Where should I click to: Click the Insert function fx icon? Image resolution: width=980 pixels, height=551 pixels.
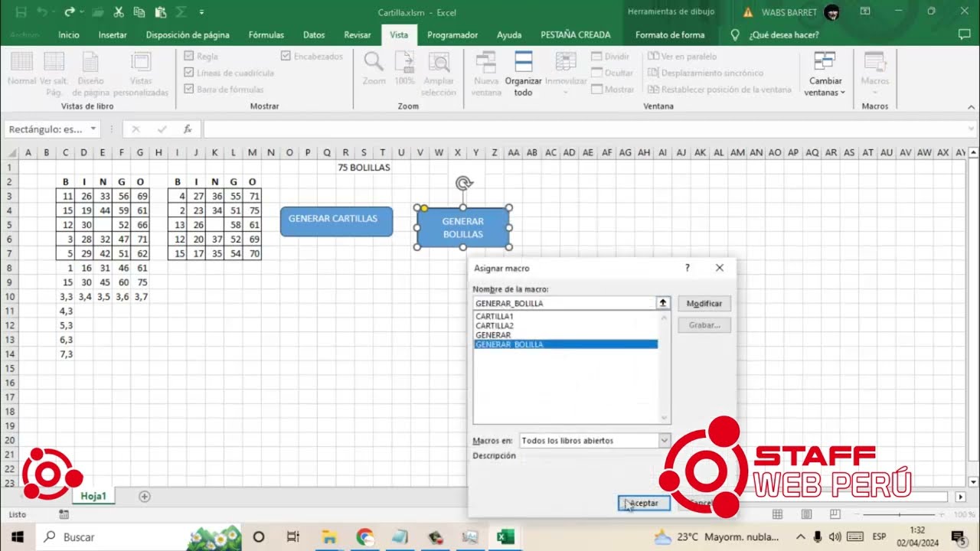pos(187,129)
